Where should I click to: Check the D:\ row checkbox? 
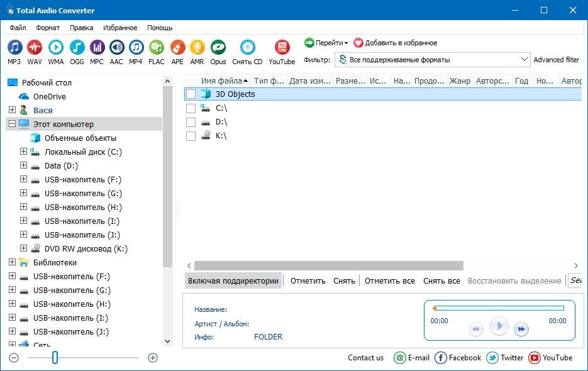click(191, 122)
